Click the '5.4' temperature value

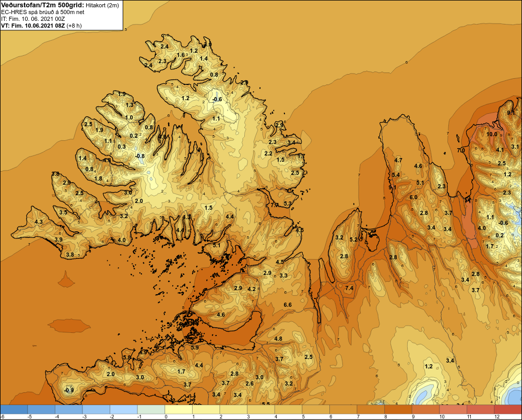(x=396, y=175)
